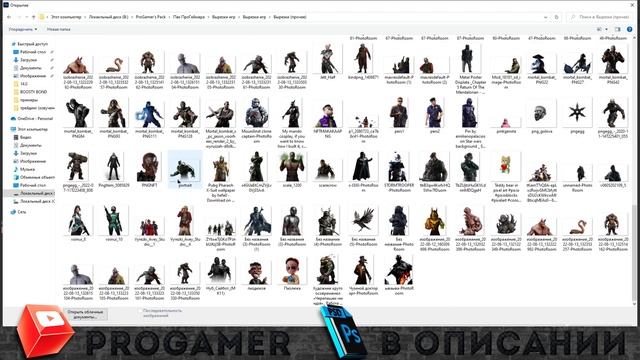Click the folder icon in address bar
The image size is (640, 360).
pyautogui.click(x=42, y=17)
